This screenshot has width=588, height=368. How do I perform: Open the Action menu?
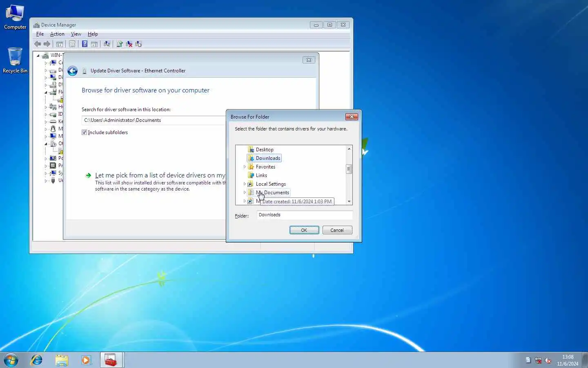click(57, 34)
